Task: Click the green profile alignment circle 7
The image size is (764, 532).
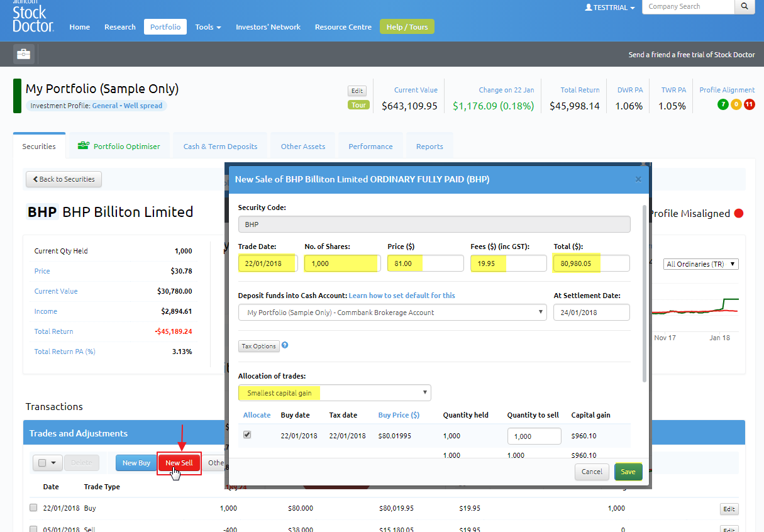Action: [723, 104]
